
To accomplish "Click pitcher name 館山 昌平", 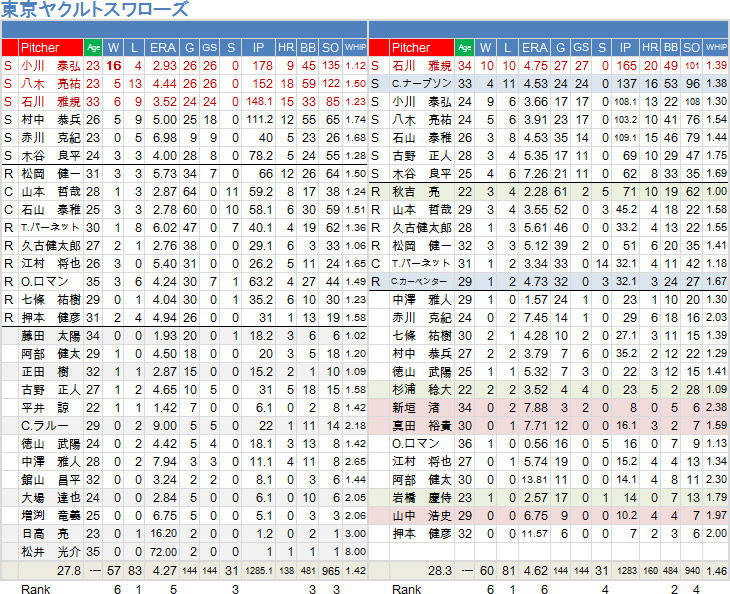I will 51,480.
